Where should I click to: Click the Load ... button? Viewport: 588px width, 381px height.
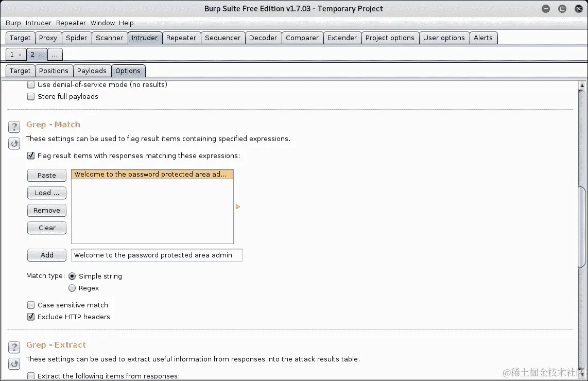pos(47,193)
